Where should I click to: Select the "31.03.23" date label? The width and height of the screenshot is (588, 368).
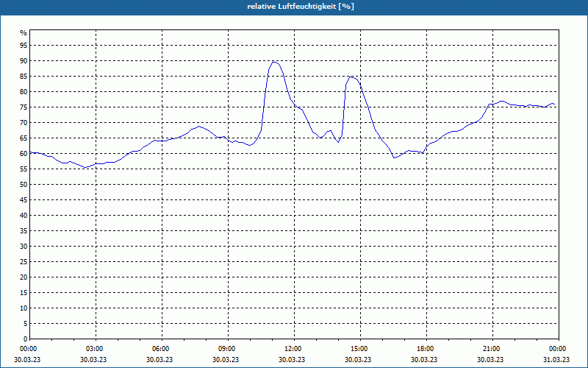pyautogui.click(x=556, y=360)
